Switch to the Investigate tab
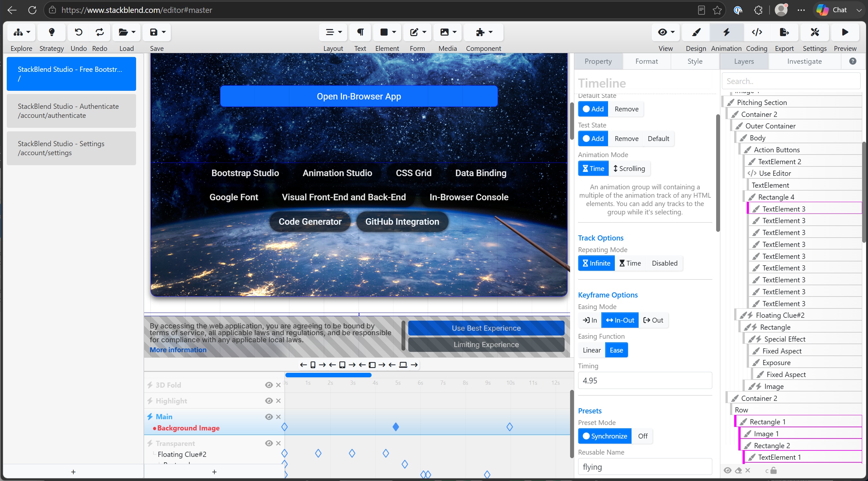 (x=805, y=61)
